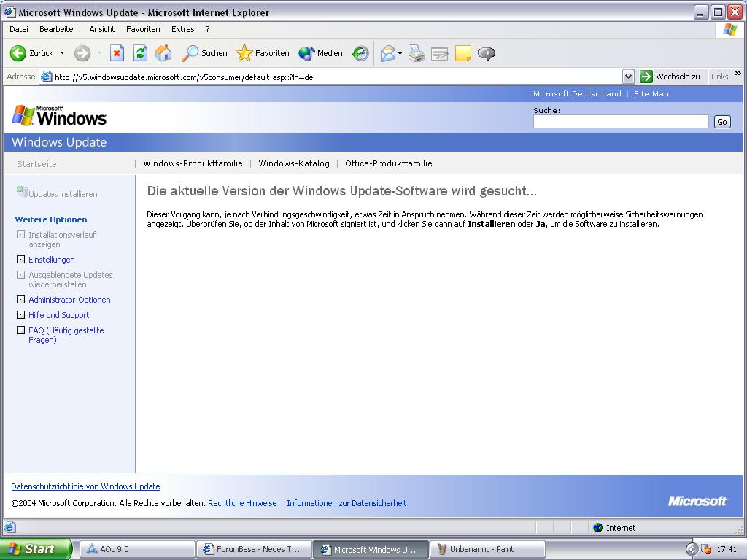Screen dimensions: 747x560
Task: Expand the address bar dropdown
Action: tap(628, 77)
